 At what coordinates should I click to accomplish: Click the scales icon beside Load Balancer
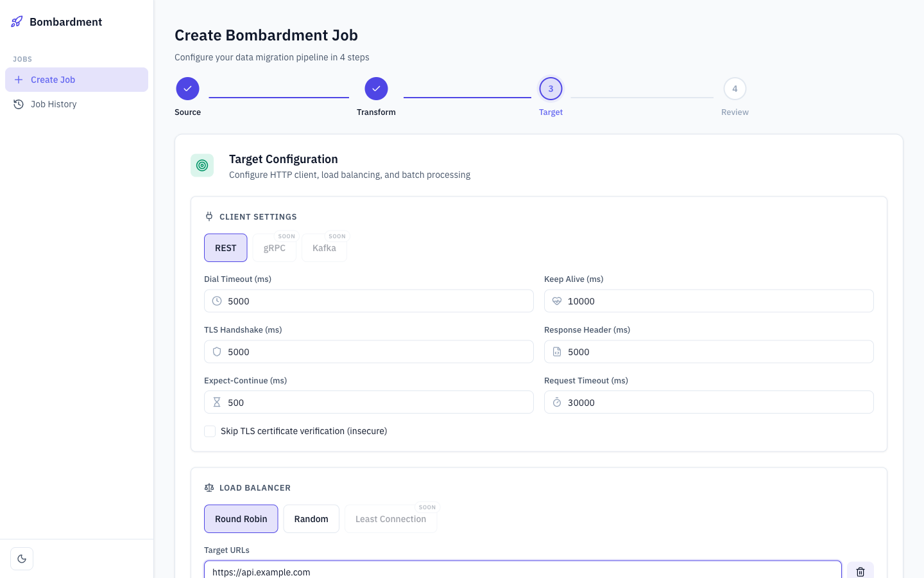click(209, 487)
